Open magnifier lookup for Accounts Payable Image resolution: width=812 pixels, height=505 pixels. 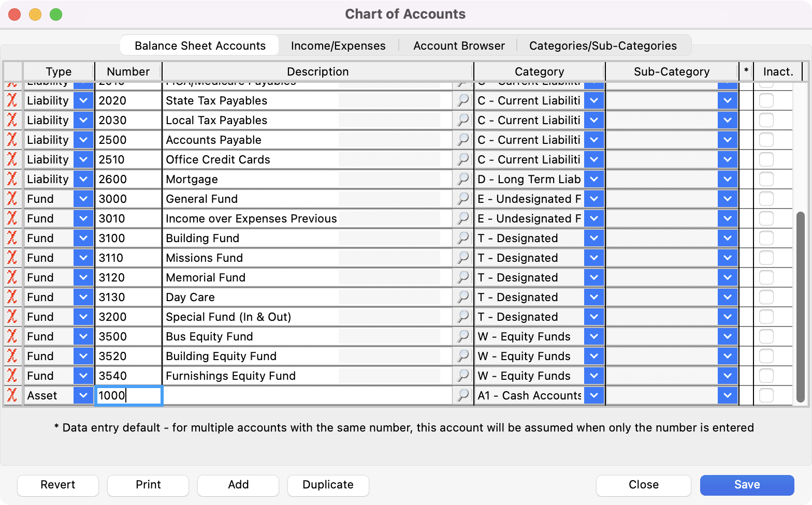coord(462,140)
